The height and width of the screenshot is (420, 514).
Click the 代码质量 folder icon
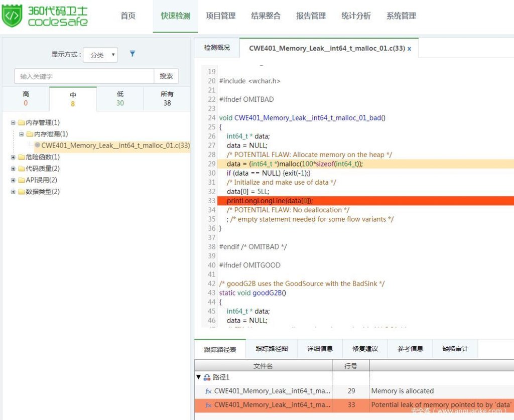click(x=22, y=169)
